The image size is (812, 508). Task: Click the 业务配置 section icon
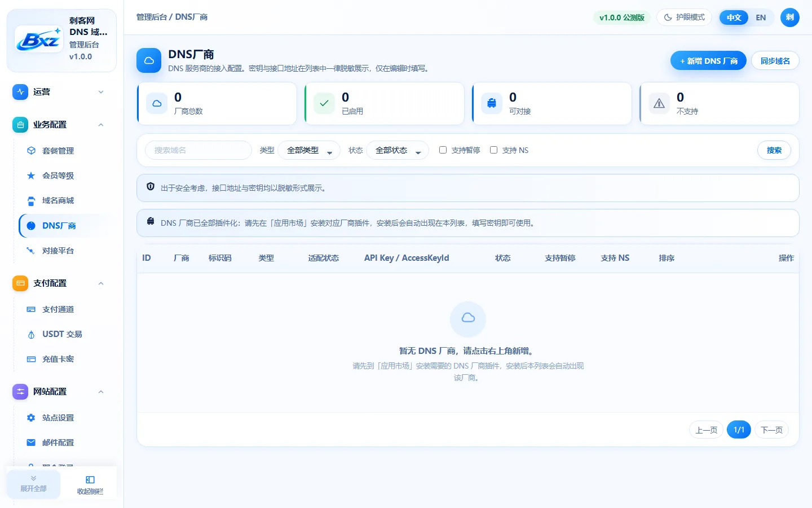20,125
